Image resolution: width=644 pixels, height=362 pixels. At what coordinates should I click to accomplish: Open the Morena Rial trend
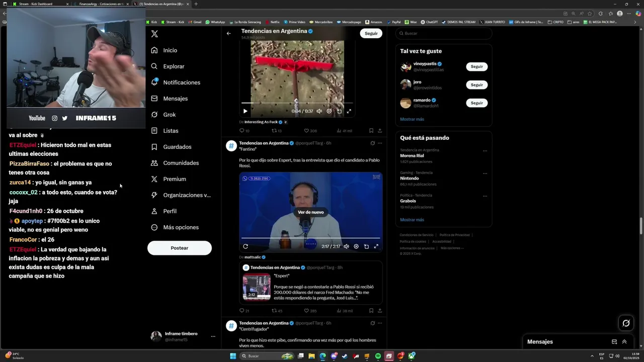tap(412, 156)
